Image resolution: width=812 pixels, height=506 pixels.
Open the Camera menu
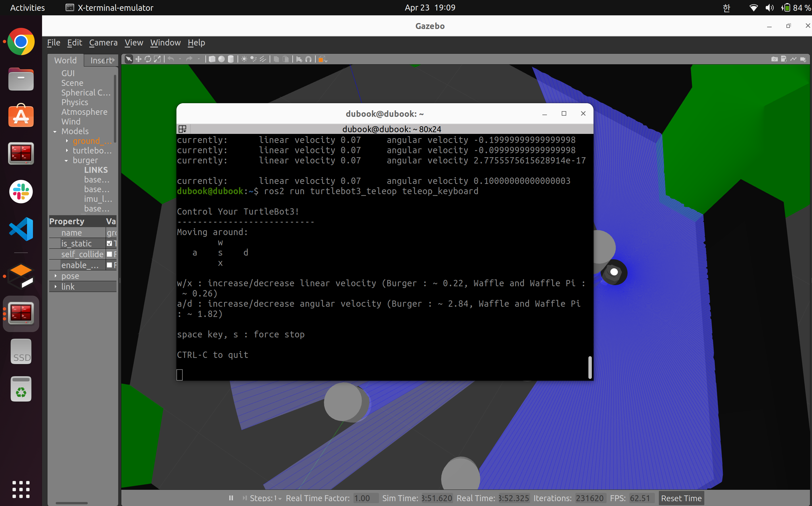coord(103,43)
